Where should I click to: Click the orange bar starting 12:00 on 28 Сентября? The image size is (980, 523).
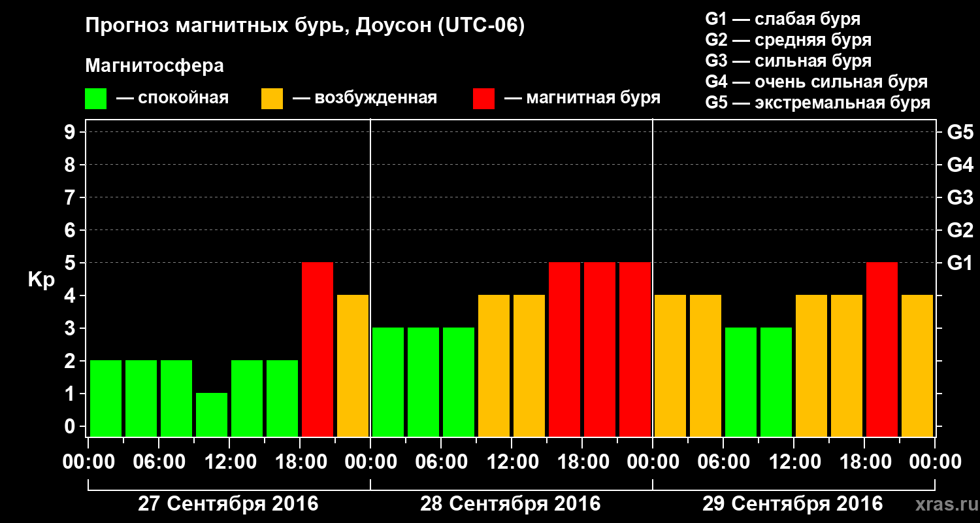click(529, 365)
